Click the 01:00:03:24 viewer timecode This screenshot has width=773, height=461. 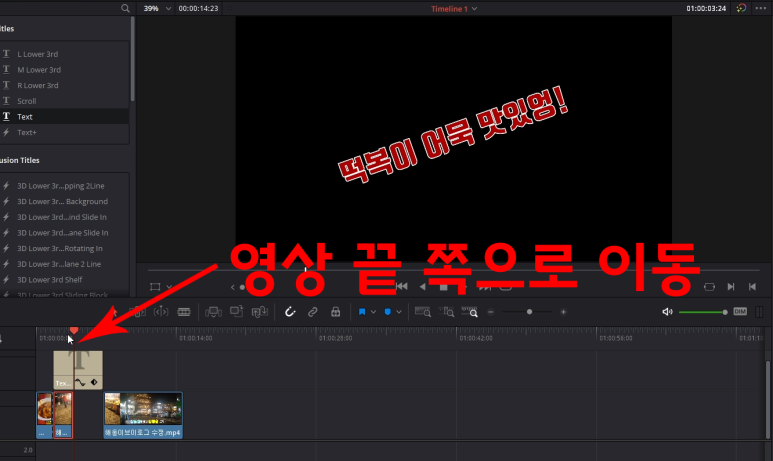pyautogui.click(x=706, y=8)
